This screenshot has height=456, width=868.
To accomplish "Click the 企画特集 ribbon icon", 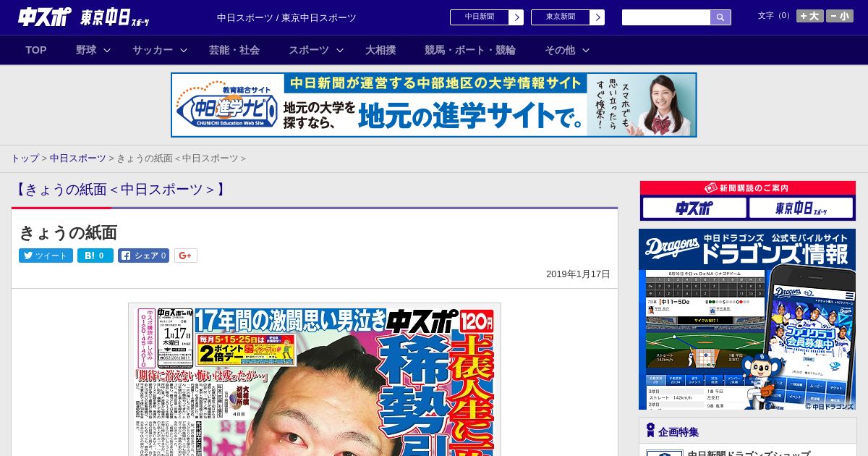I will (x=650, y=431).
